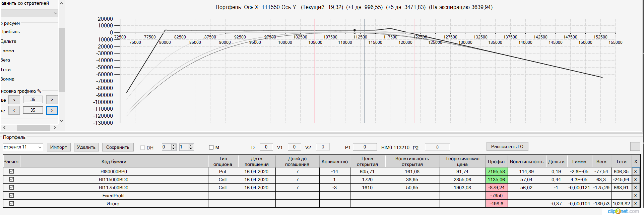This screenshot has width=644, height=215.
Task: Click the RI117500BD0 security code cell
Action: click(x=114, y=188)
